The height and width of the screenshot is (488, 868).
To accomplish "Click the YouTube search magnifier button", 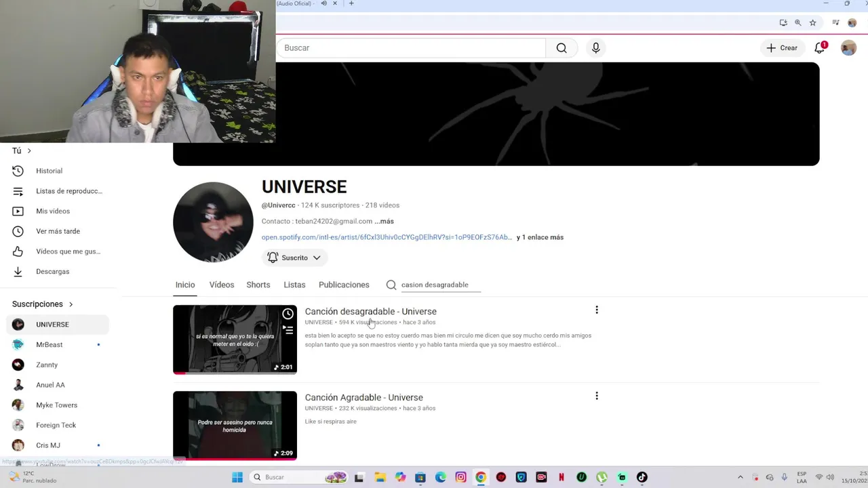I will point(561,48).
